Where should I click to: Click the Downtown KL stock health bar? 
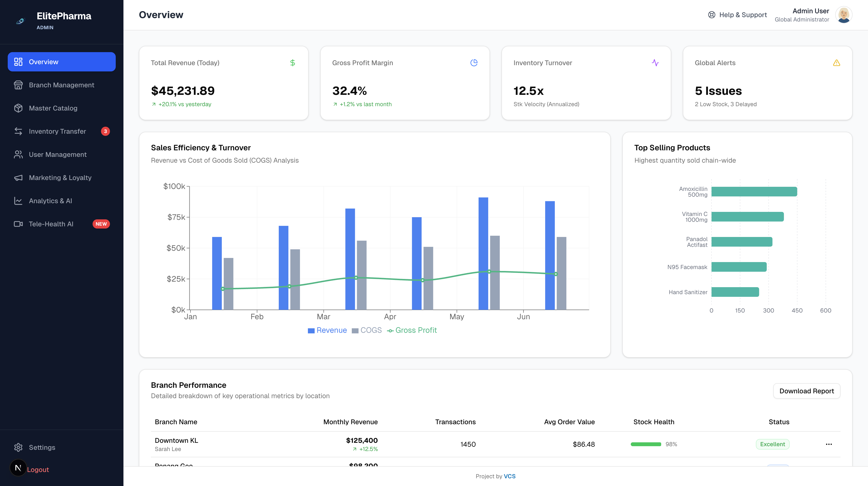[x=646, y=444]
